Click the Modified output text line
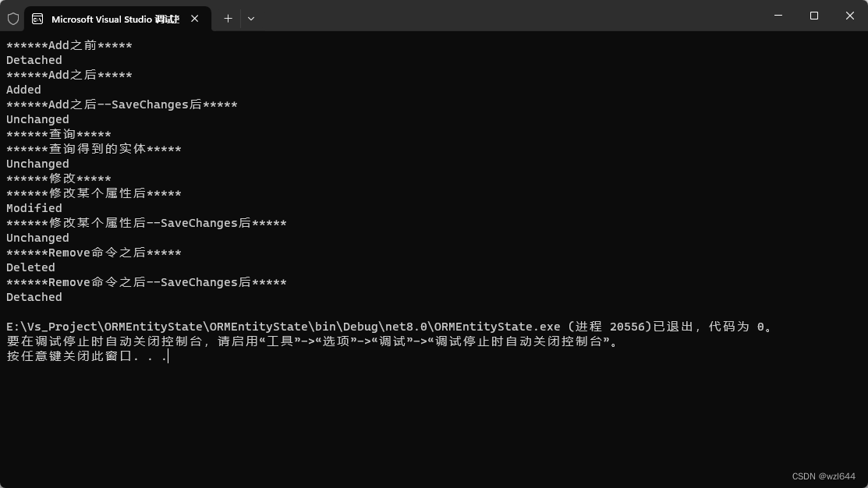868x488 pixels. coord(34,208)
